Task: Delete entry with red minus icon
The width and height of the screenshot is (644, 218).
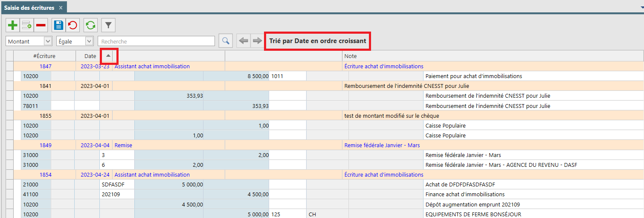Action: pos(41,26)
